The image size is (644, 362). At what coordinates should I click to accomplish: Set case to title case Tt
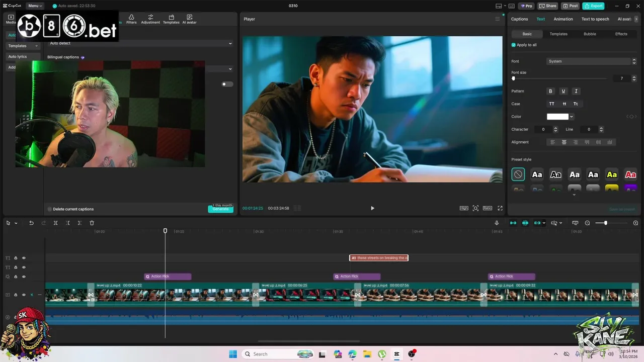pyautogui.click(x=576, y=104)
